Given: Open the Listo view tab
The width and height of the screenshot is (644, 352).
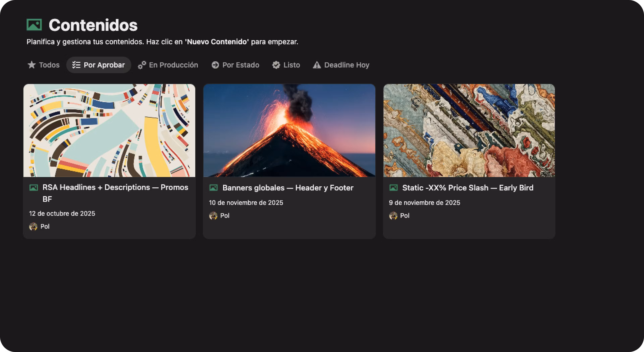Looking at the screenshot, I should click(x=291, y=65).
